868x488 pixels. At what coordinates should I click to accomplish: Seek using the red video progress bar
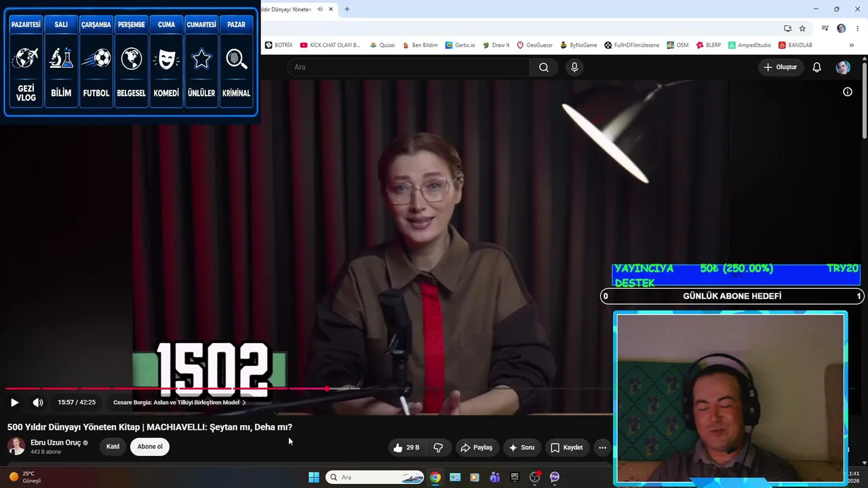tap(166, 389)
